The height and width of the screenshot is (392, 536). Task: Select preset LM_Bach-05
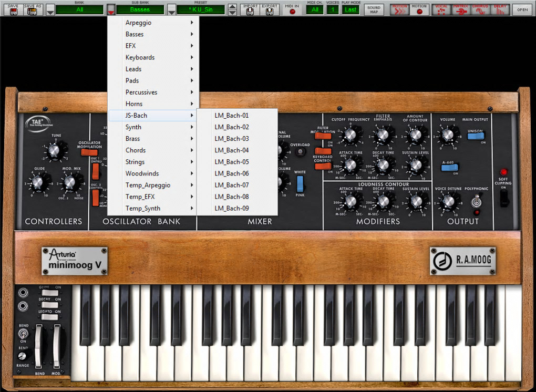pyautogui.click(x=237, y=162)
